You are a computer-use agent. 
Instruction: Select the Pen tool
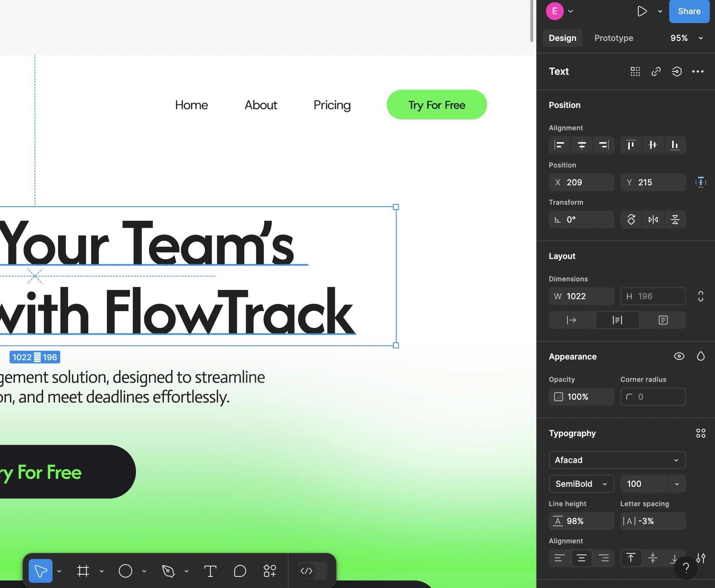point(168,571)
